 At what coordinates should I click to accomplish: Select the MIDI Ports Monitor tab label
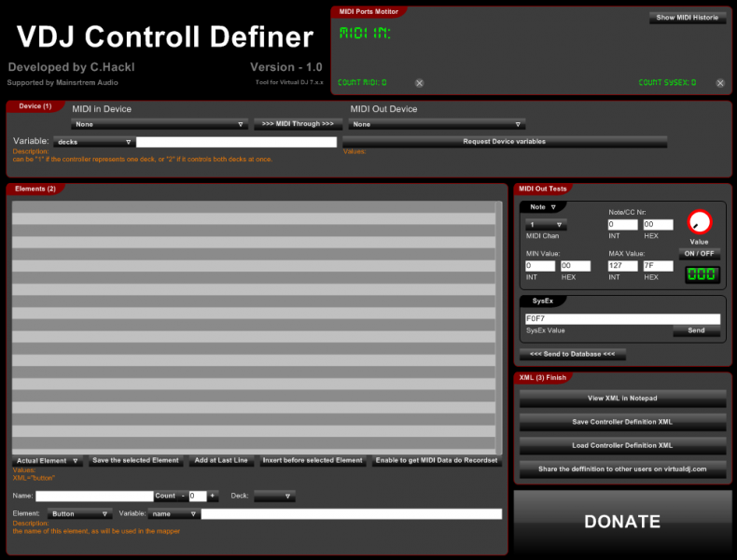tap(368, 12)
